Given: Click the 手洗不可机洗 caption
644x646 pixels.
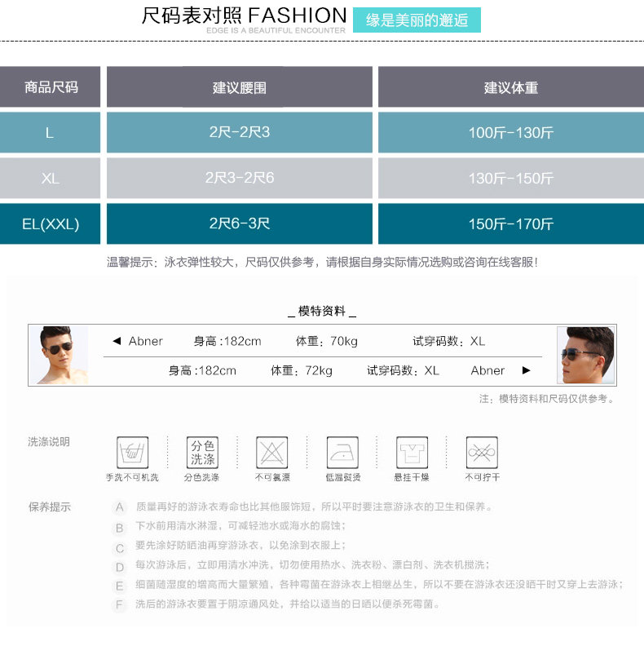Looking at the screenshot, I should click(132, 477).
